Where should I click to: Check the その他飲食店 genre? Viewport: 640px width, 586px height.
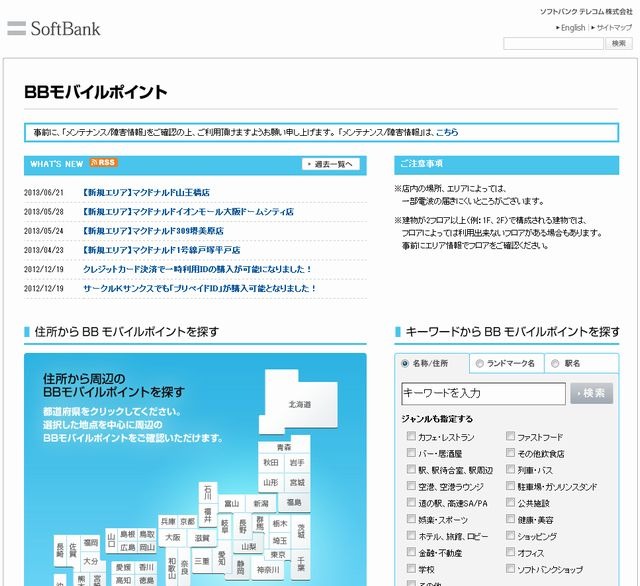[510, 453]
